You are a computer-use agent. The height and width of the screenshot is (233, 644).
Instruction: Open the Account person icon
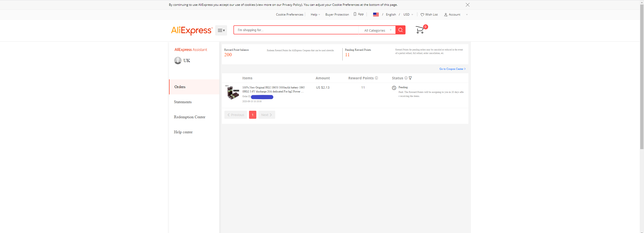coord(446,15)
